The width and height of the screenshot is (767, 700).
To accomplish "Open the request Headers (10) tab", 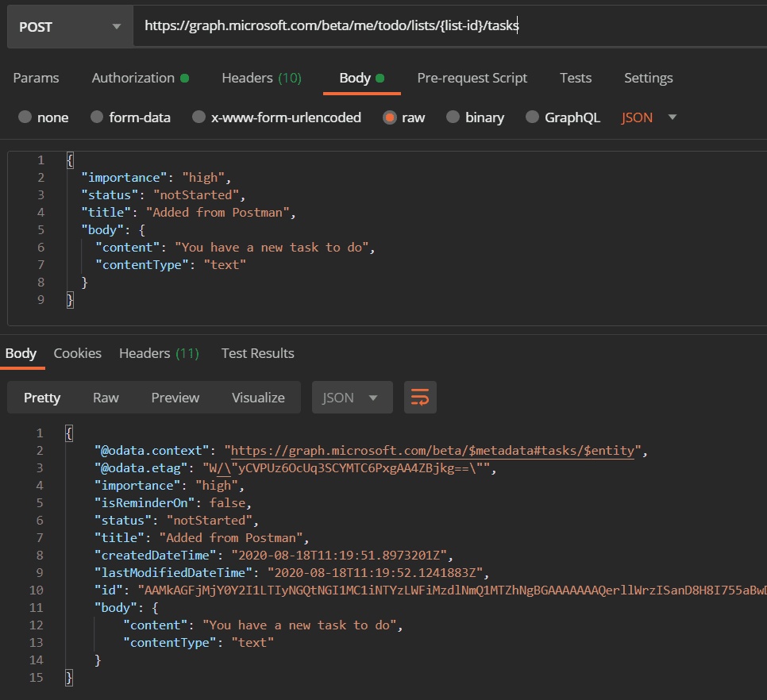I will [262, 79].
